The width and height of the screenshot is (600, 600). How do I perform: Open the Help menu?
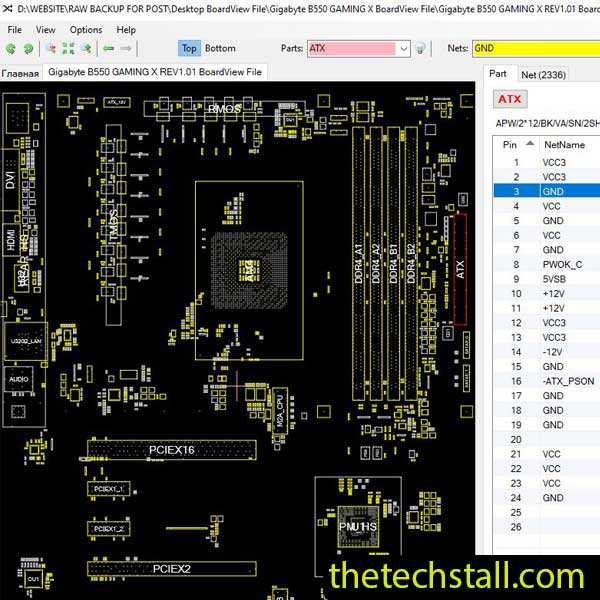(x=126, y=30)
